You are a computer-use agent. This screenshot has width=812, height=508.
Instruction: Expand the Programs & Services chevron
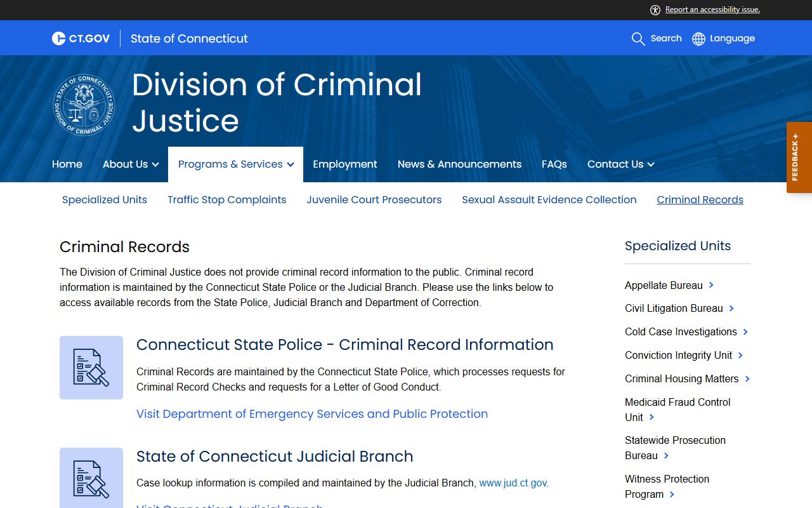point(290,164)
